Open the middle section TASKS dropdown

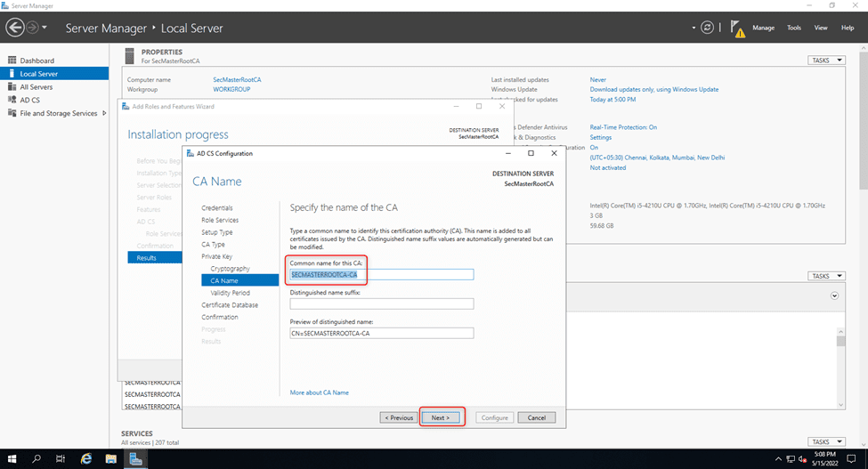[x=826, y=276]
